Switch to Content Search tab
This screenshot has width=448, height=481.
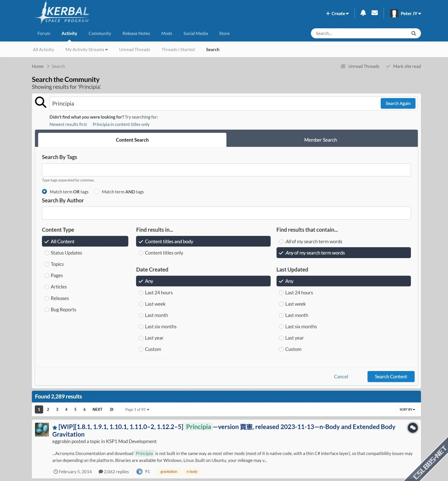click(132, 140)
